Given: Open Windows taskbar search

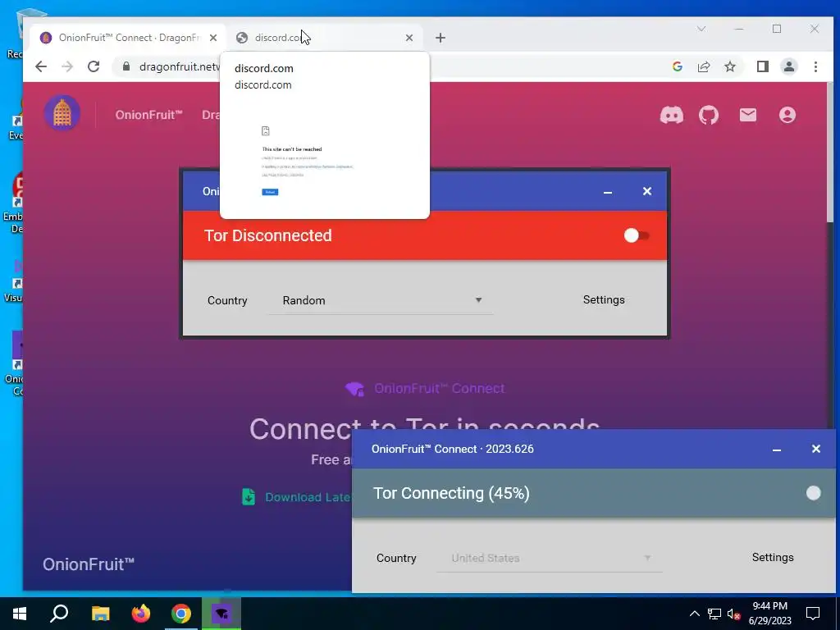Looking at the screenshot, I should (59, 614).
